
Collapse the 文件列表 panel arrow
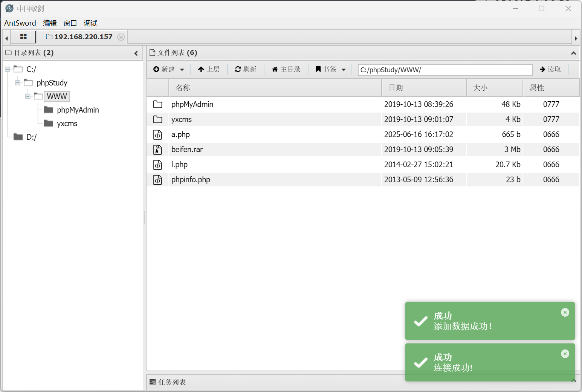(573, 53)
